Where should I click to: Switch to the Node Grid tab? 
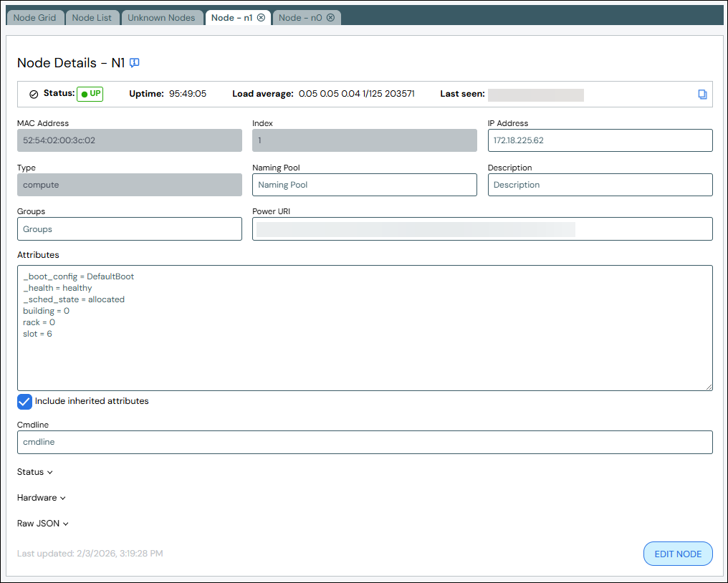coord(36,18)
